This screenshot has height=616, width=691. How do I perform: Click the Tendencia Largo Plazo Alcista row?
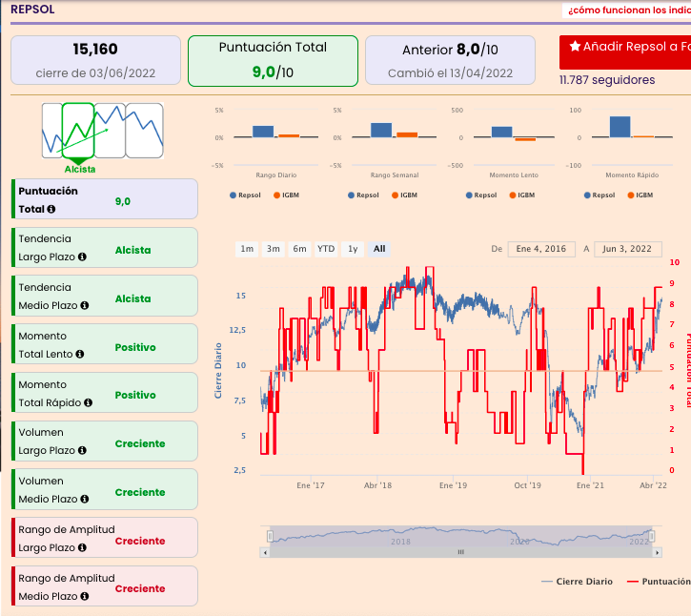click(105, 247)
